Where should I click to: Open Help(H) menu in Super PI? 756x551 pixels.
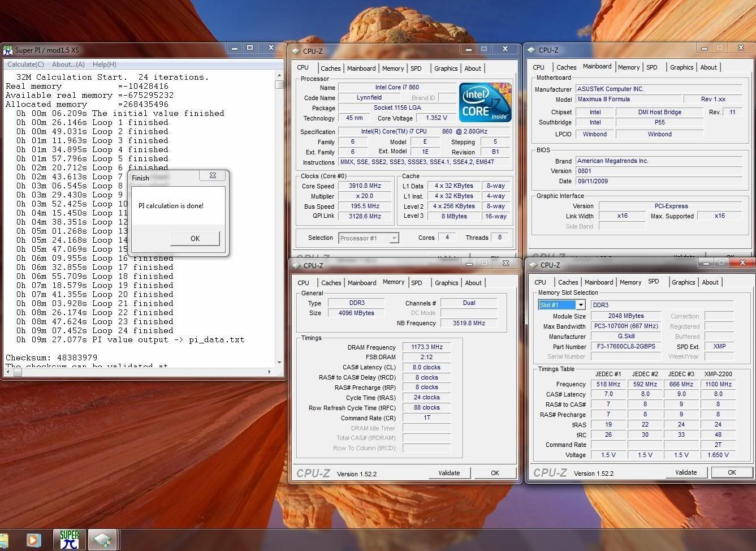click(x=104, y=64)
